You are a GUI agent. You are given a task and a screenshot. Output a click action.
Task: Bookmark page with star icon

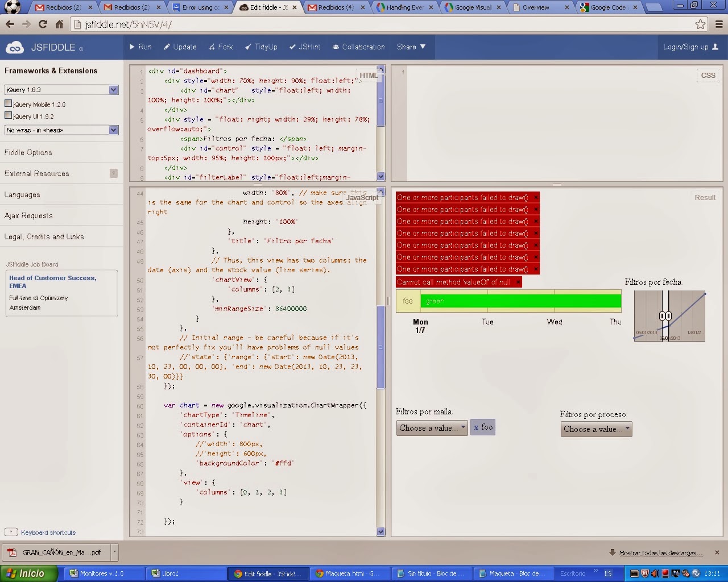tap(700, 24)
